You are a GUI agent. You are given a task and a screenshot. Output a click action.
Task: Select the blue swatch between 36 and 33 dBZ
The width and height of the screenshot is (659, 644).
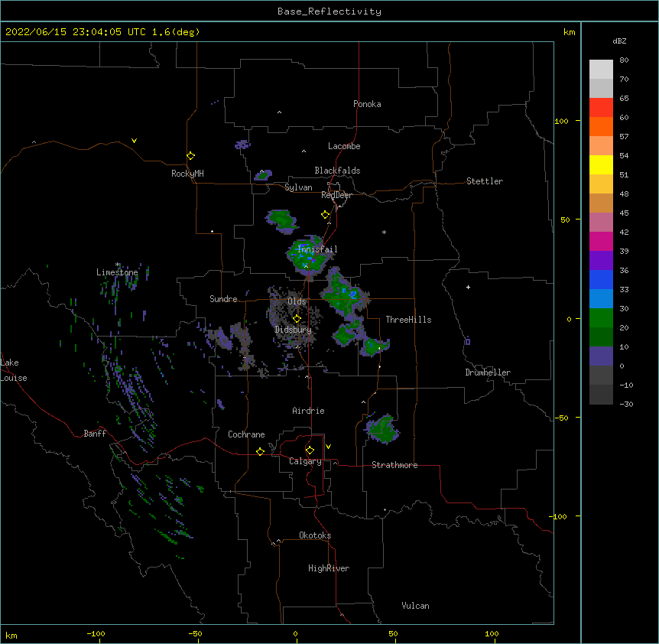601,280
